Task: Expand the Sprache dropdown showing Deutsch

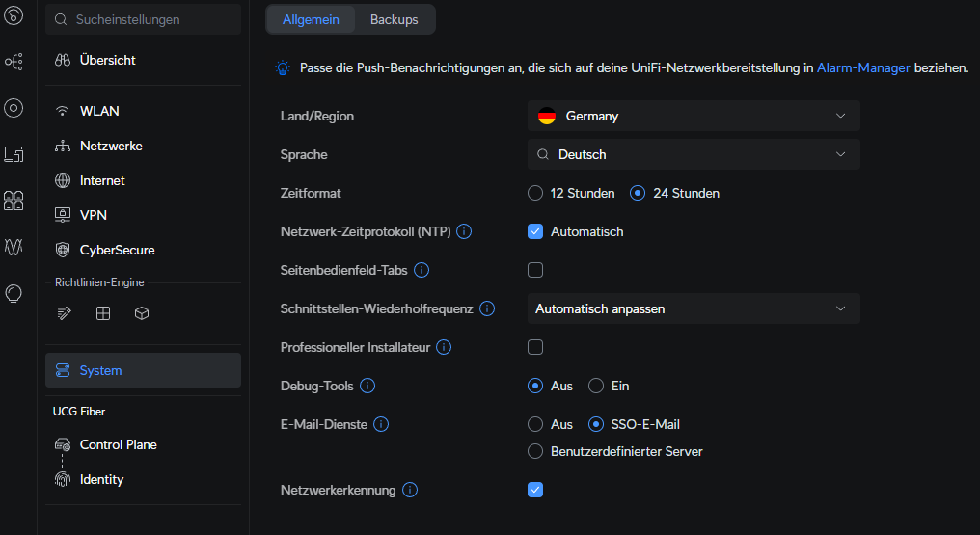Action: pyautogui.click(x=693, y=154)
